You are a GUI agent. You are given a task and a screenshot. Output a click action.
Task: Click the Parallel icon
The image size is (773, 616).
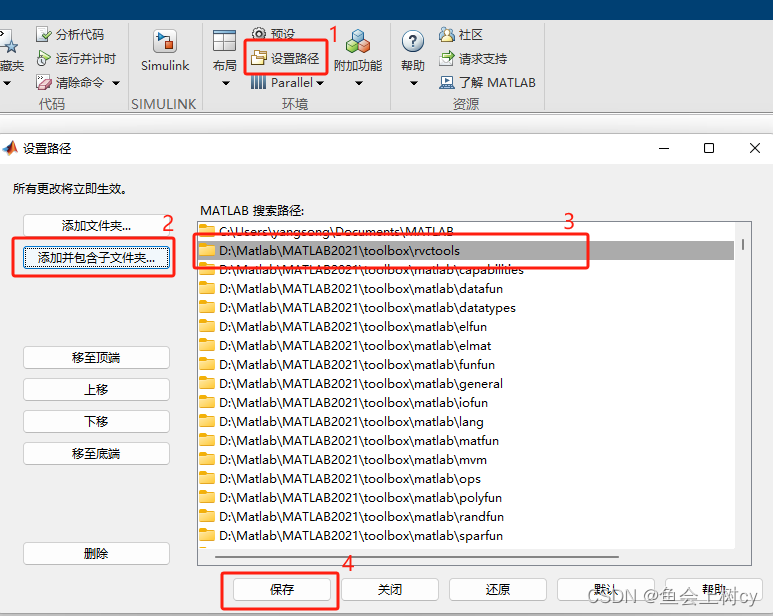click(258, 82)
